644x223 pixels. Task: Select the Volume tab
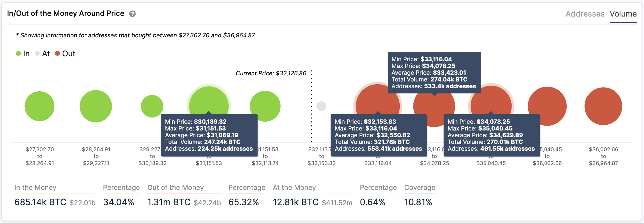click(x=623, y=14)
